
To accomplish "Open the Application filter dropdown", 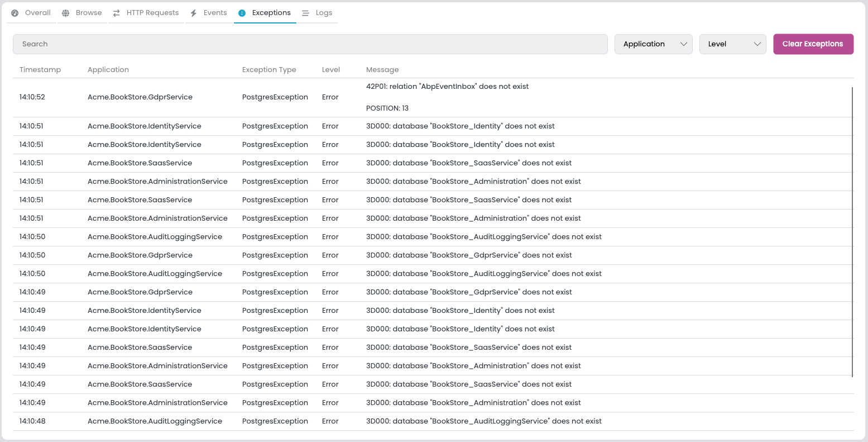I will [x=653, y=44].
